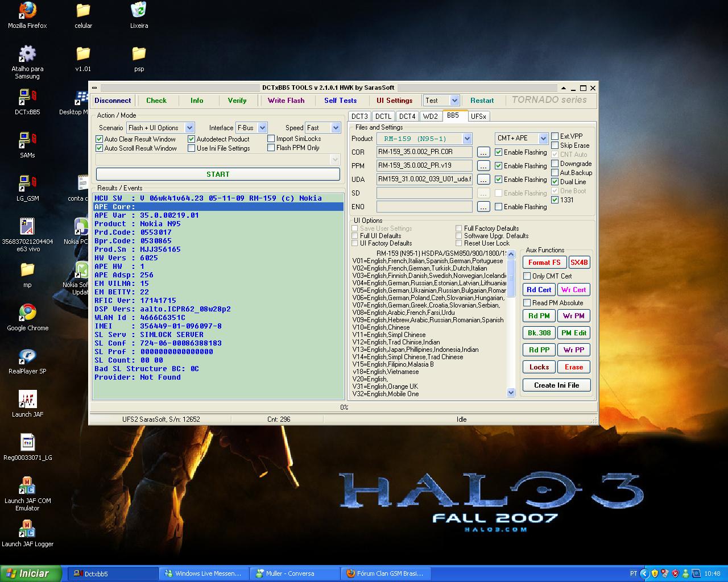728x582 pixels.
Task: Switch to the WD2 tab
Action: [x=431, y=117]
